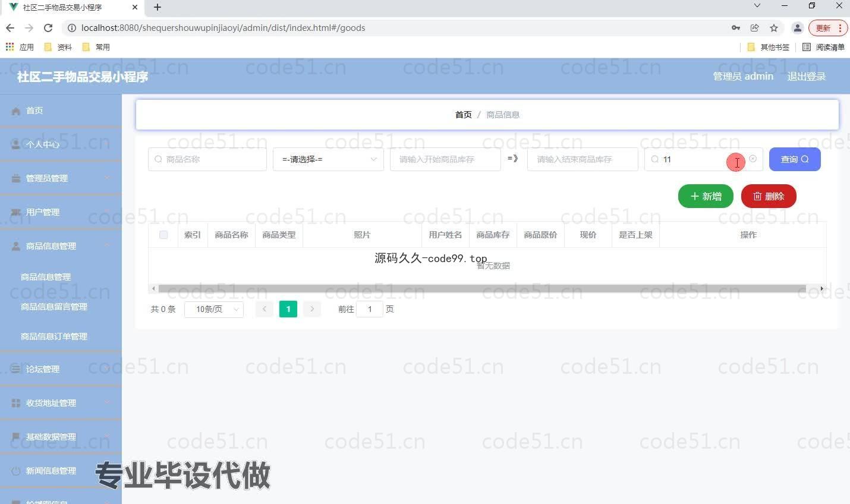Viewport: 850px width, 504px height.
Task: Click the browser address bar URL
Action: [x=223, y=28]
